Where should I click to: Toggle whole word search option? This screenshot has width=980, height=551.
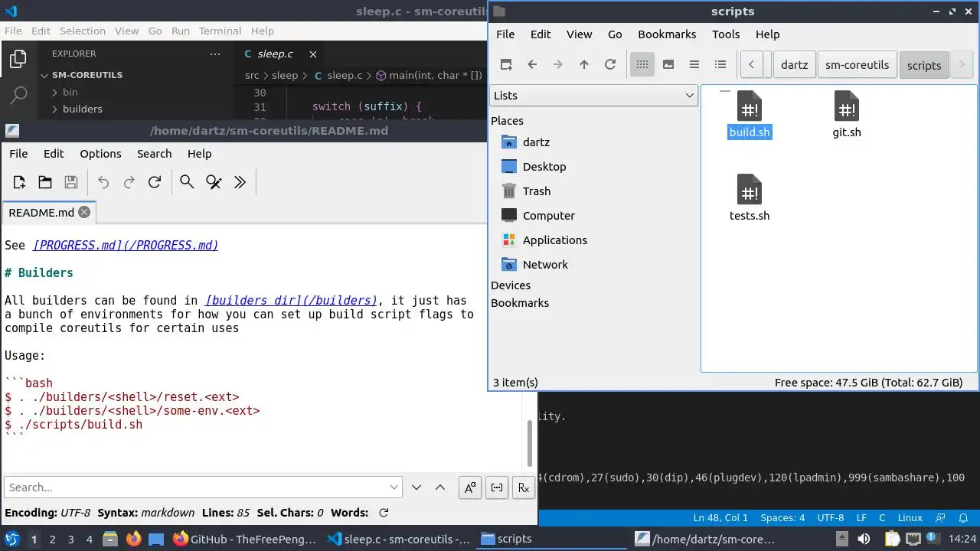[497, 487]
